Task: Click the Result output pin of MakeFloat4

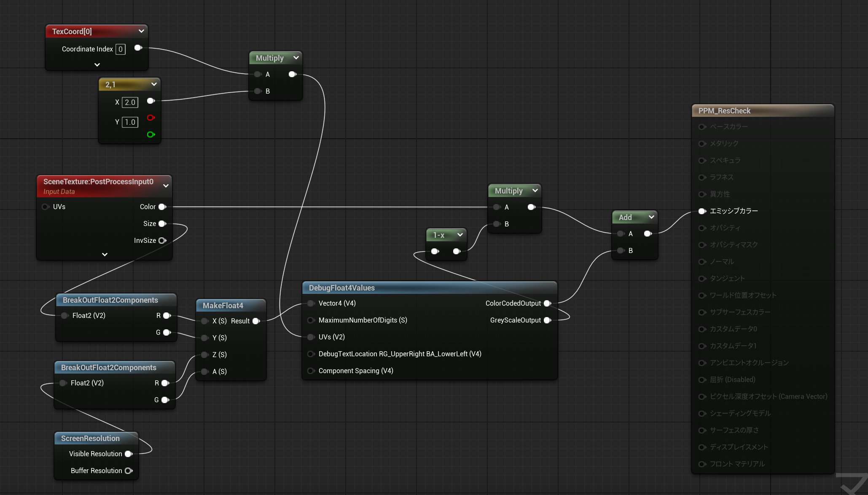Action: (x=256, y=321)
